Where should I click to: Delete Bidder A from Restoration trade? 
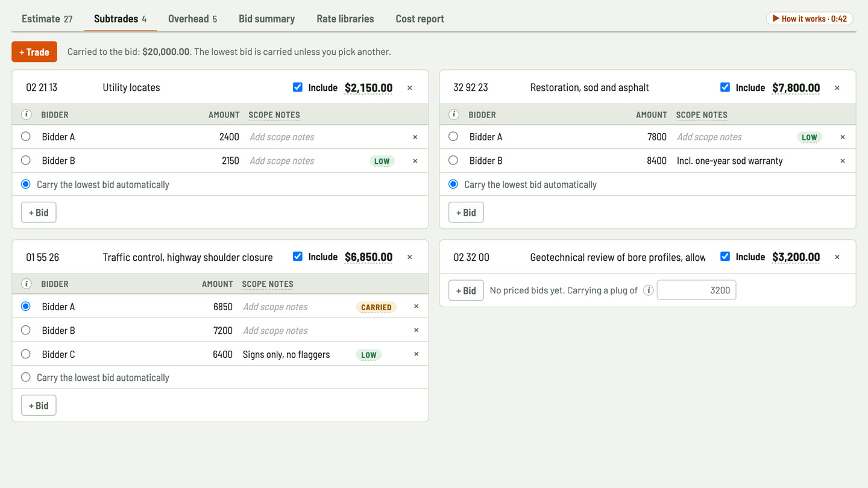tap(843, 137)
